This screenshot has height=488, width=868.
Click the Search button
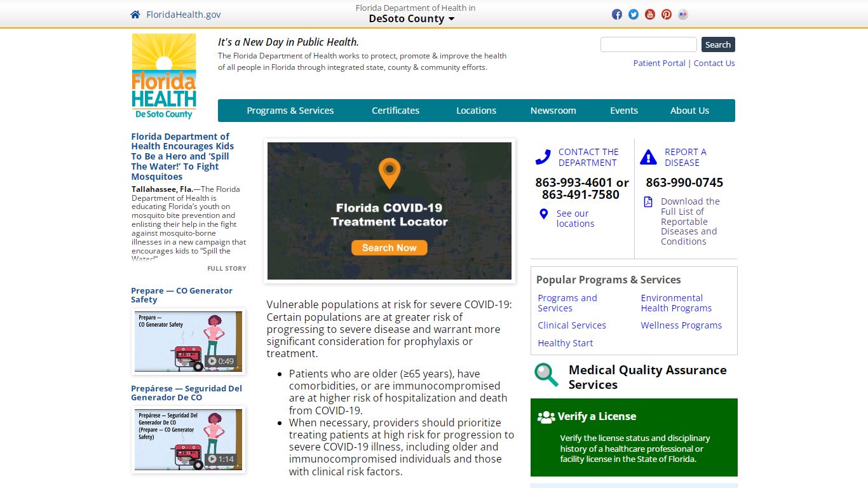tap(718, 44)
